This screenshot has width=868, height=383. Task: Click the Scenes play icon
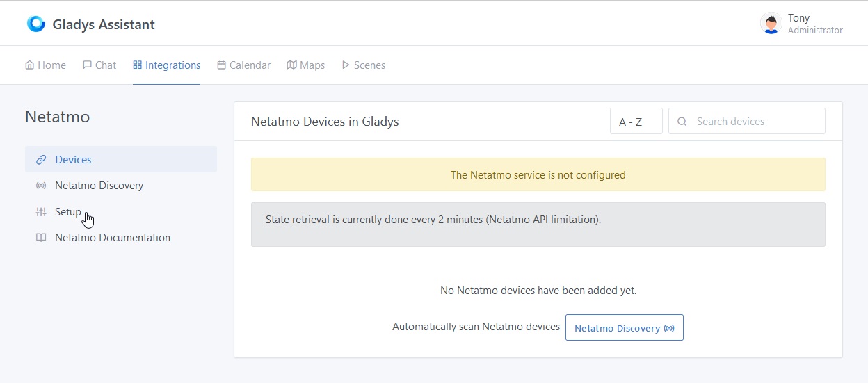click(346, 65)
